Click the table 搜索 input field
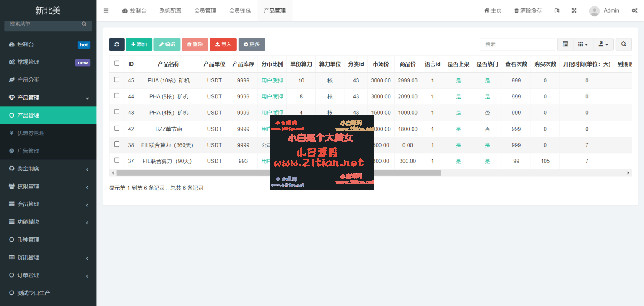Screen dimensions: 644x306 517,44
